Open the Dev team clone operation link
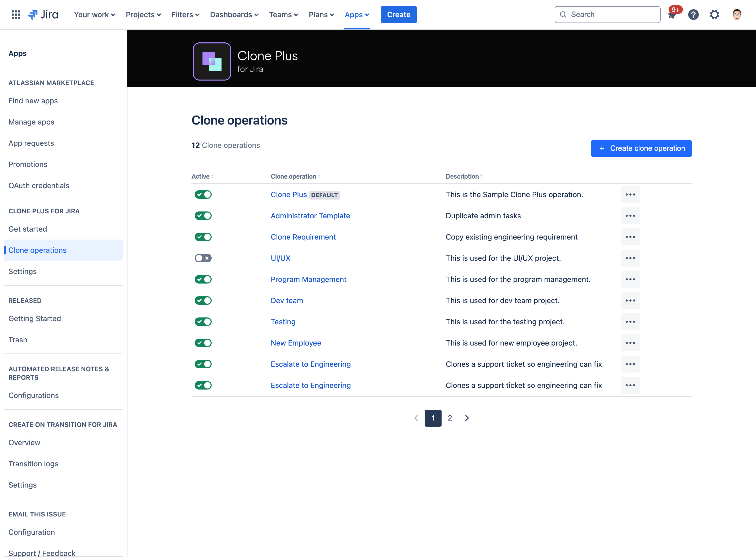 (287, 300)
